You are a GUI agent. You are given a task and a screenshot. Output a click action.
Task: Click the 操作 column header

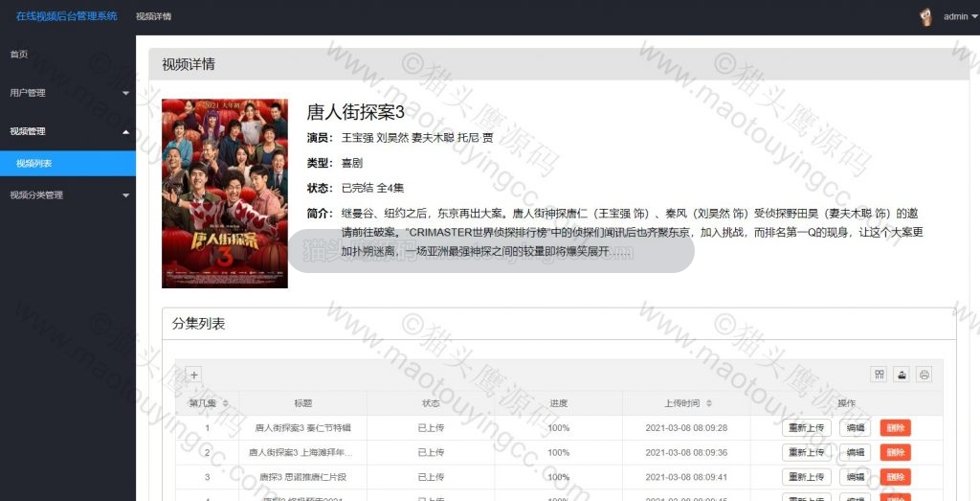click(846, 403)
